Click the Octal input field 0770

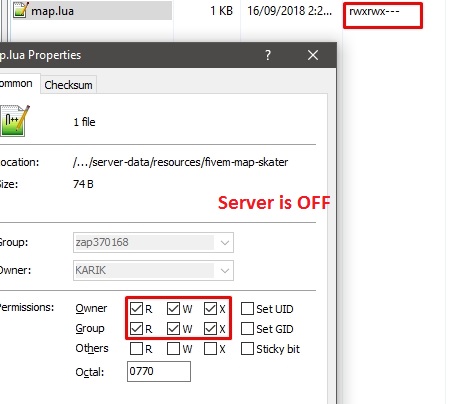[159, 371]
